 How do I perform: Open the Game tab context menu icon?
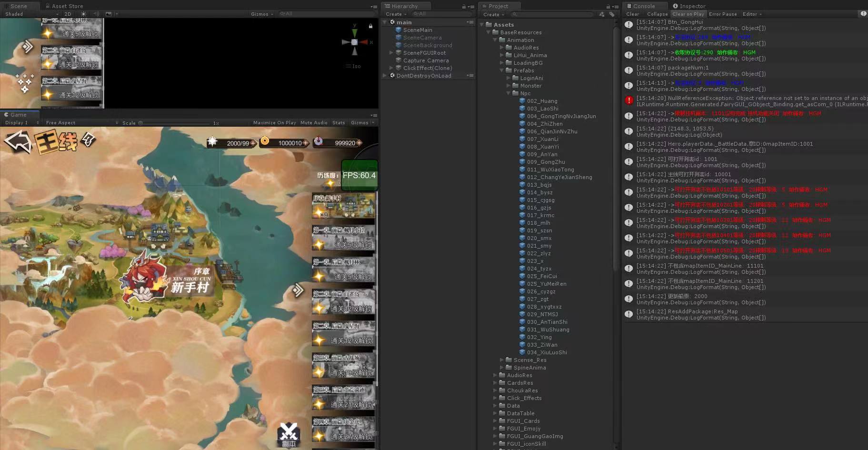coord(374,115)
